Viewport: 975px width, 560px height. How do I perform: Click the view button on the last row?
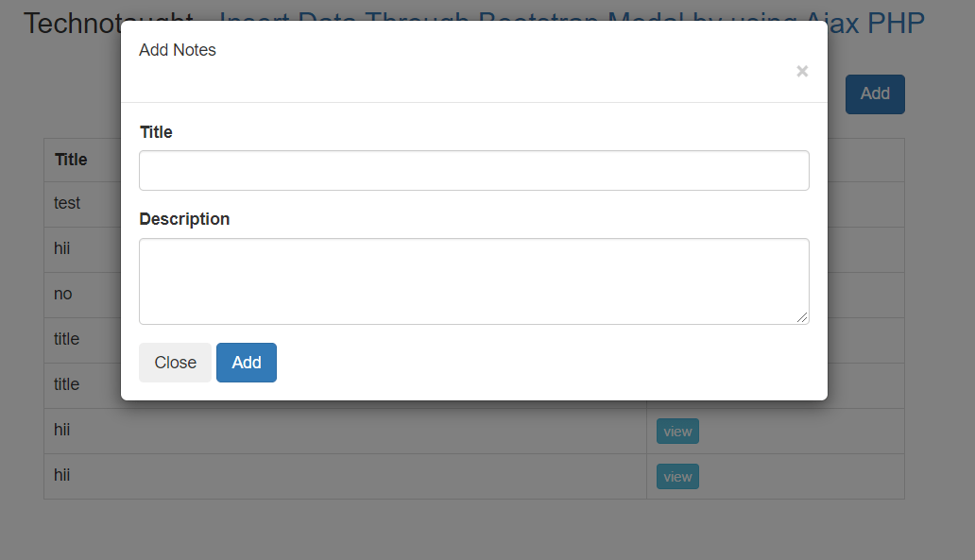pos(677,476)
